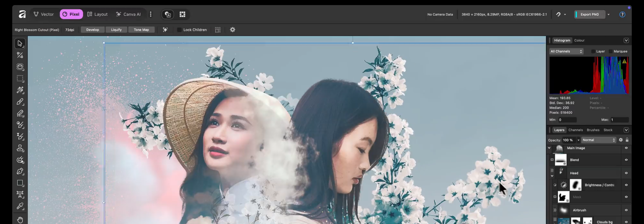Click the Develop button
The width and height of the screenshot is (644, 224).
click(92, 30)
